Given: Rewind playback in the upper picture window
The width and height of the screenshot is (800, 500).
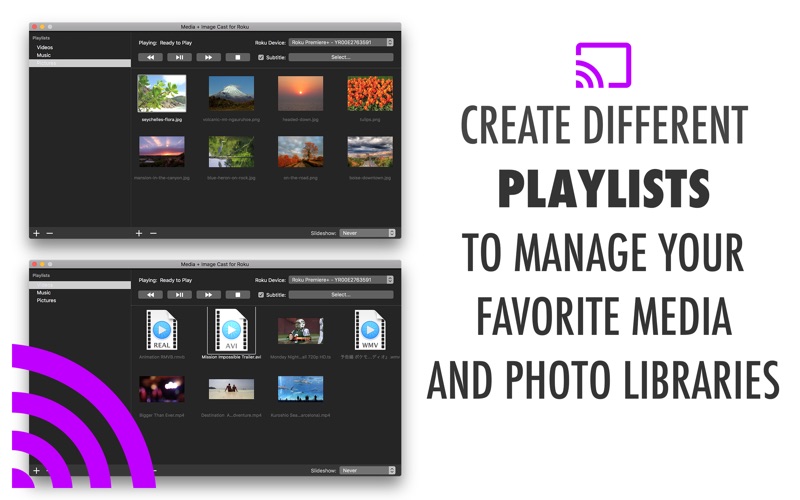Looking at the screenshot, I should pyautogui.click(x=151, y=58).
